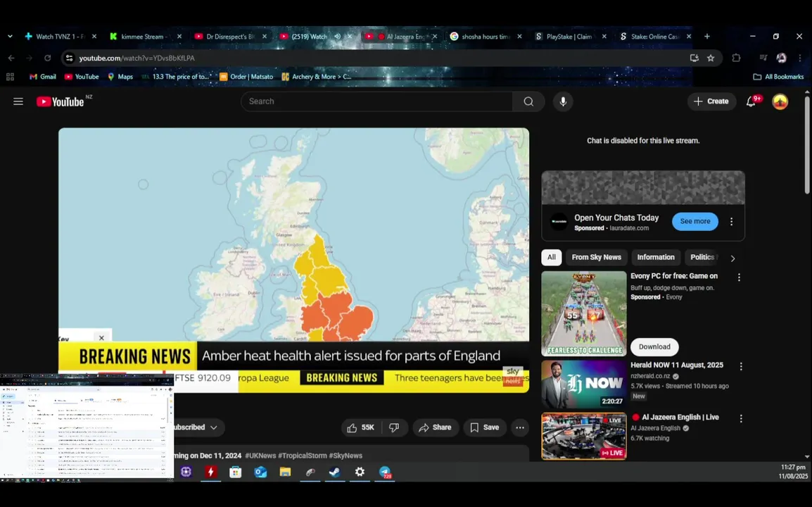
Task: Open Settings gear from the taskbar
Action: coord(360,472)
